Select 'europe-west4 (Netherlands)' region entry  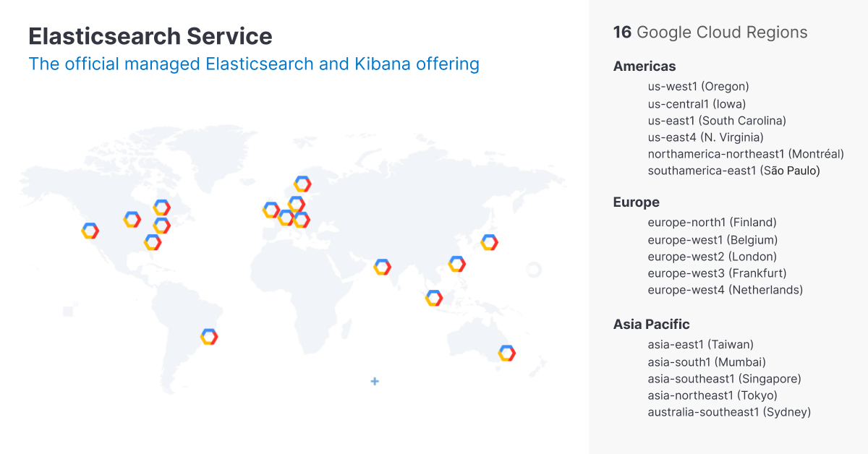[726, 290]
